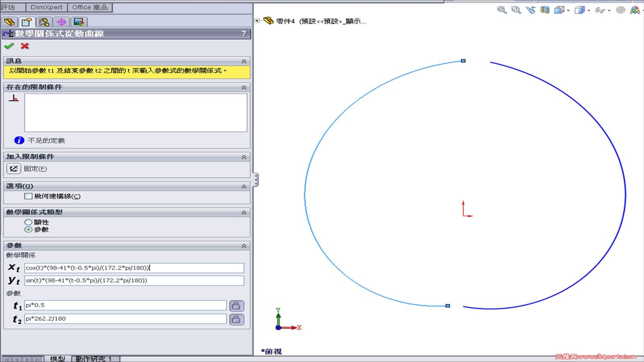
Task: Select the 參數 equation type radio button
Action: pyautogui.click(x=28, y=229)
